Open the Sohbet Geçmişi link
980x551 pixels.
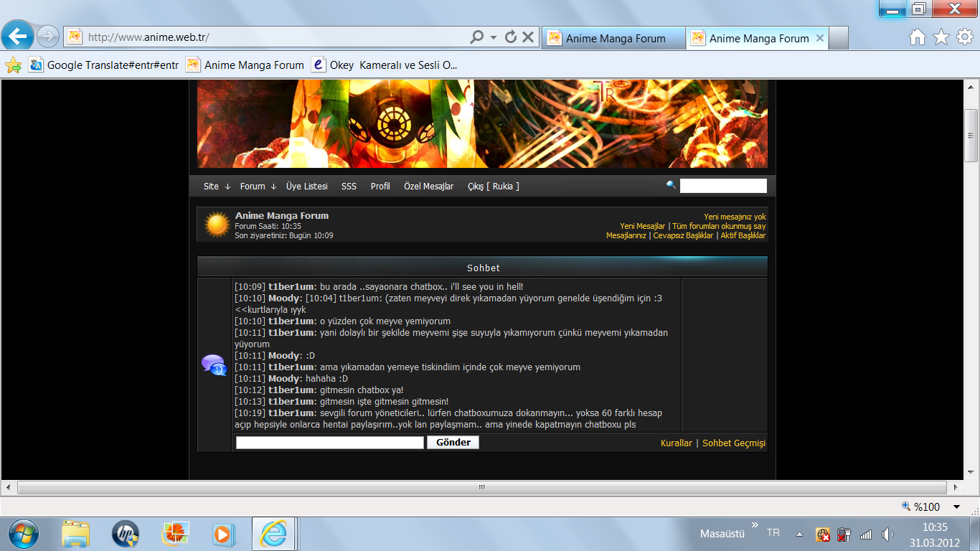click(x=734, y=443)
